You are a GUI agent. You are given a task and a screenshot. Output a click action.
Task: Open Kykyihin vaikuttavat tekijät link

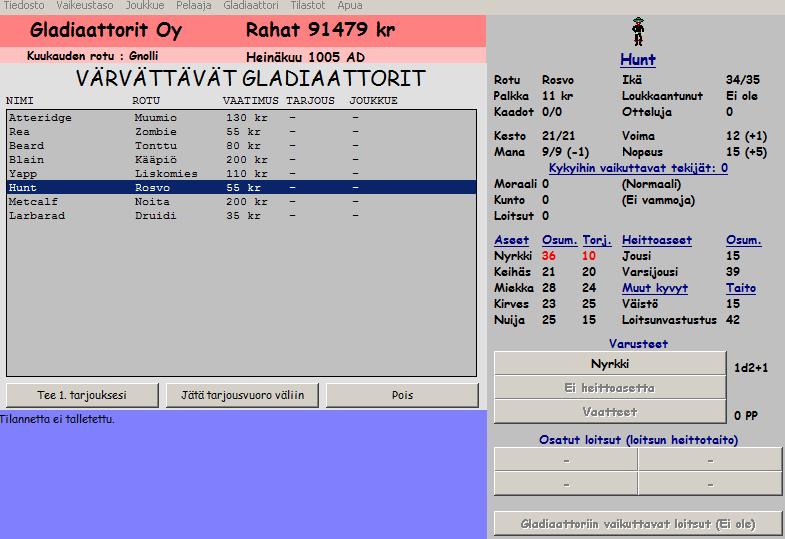635,168
